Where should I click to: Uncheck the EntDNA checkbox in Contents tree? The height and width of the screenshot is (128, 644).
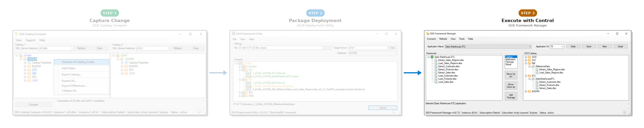(x=243, y=67)
